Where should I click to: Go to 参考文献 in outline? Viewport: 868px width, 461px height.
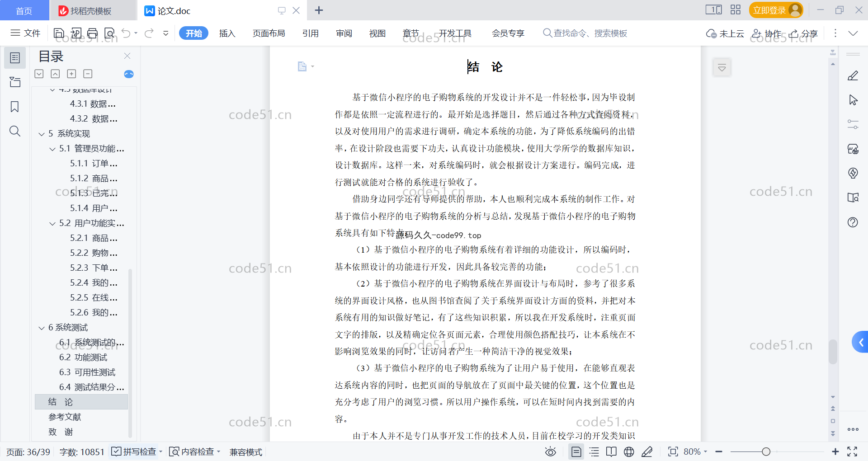(x=64, y=417)
